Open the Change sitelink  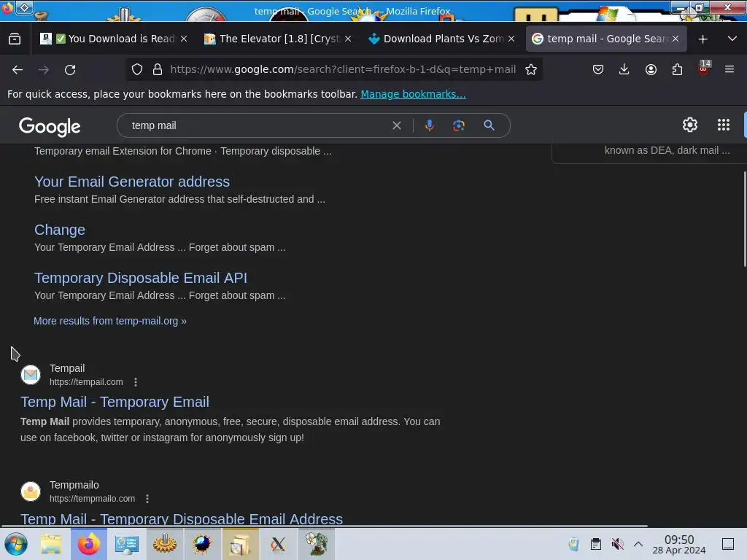60,230
